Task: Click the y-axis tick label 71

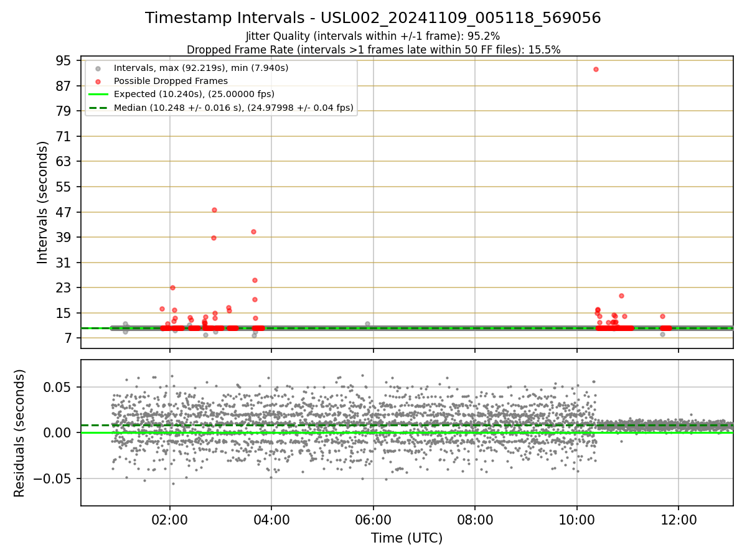Action: tap(63, 136)
